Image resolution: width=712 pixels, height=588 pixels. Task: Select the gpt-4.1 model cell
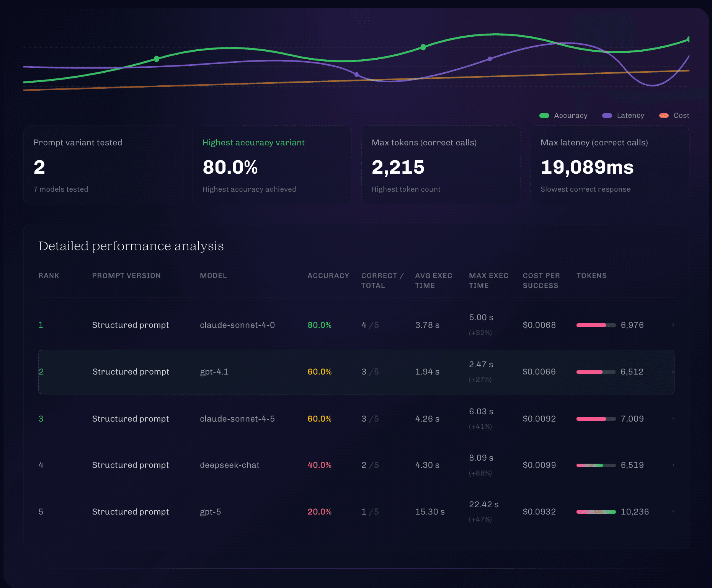(x=214, y=372)
